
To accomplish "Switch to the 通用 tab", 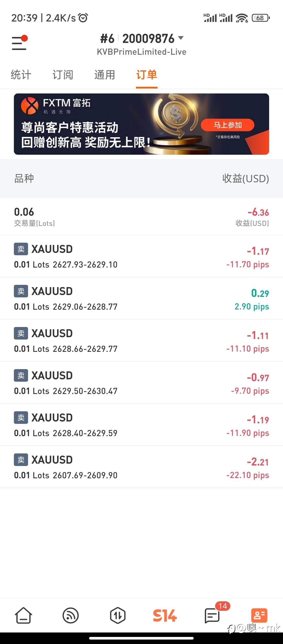I will click(x=105, y=75).
